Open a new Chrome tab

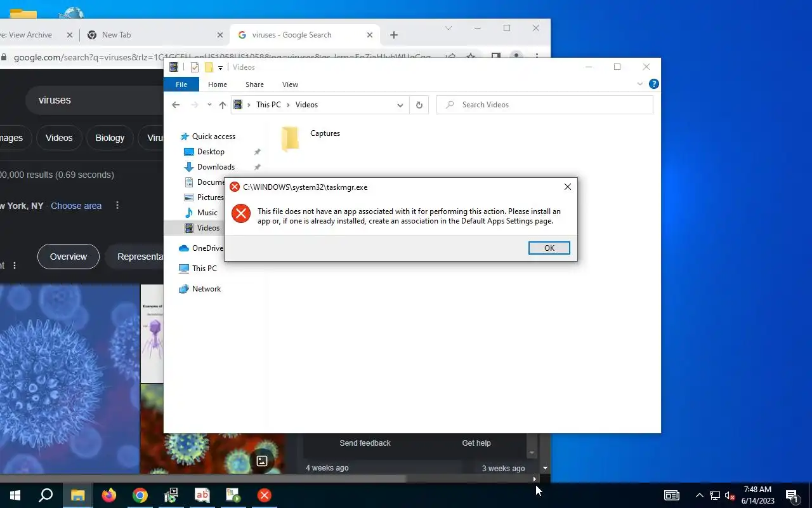[393, 35]
